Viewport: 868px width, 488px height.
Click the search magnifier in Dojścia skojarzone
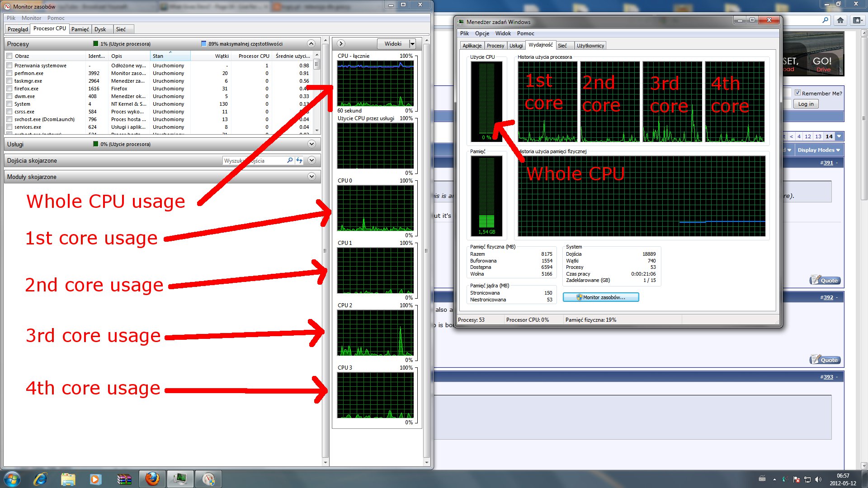pyautogui.click(x=290, y=160)
